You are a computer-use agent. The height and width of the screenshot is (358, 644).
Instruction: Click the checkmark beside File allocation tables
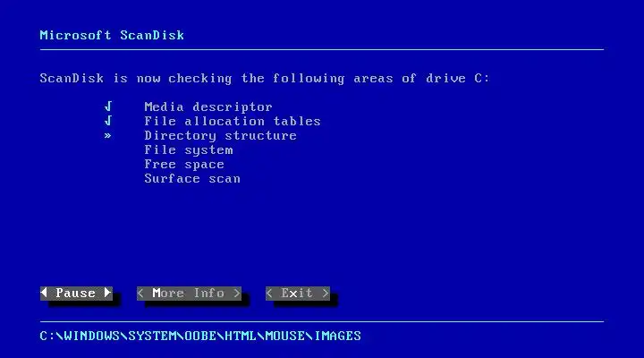pos(108,121)
